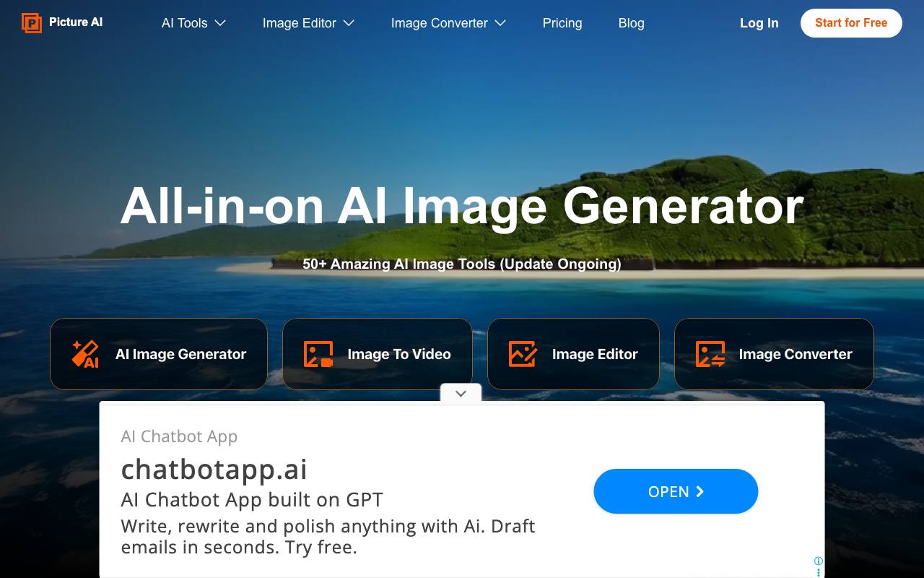Click the Image Editor pencil picture icon

523,354
